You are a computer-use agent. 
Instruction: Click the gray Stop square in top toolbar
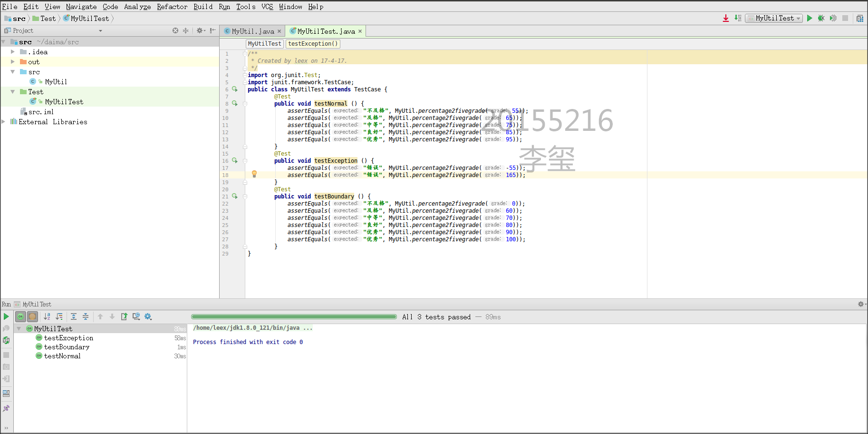(x=845, y=18)
